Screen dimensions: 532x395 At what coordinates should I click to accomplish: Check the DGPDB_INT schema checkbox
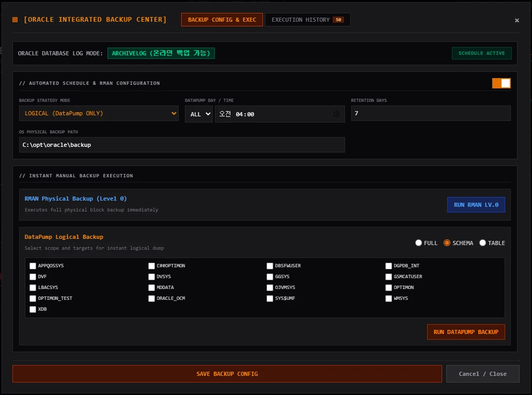(x=388, y=266)
